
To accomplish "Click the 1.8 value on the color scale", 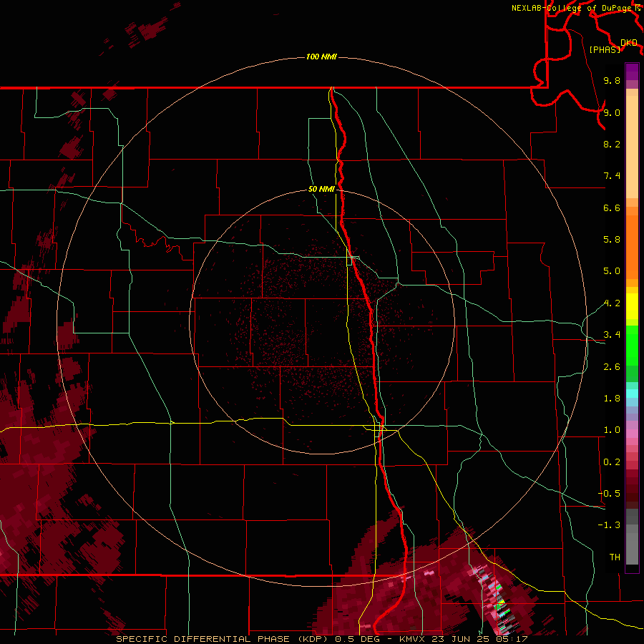I will point(612,399).
